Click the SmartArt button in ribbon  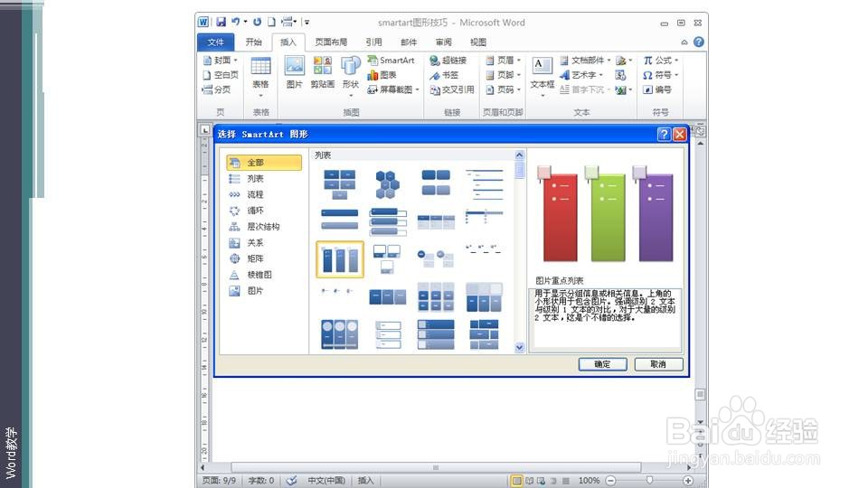(391, 61)
